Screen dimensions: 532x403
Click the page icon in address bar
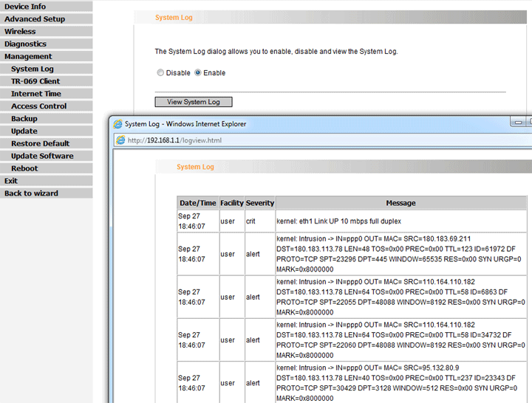pyautogui.click(x=120, y=140)
